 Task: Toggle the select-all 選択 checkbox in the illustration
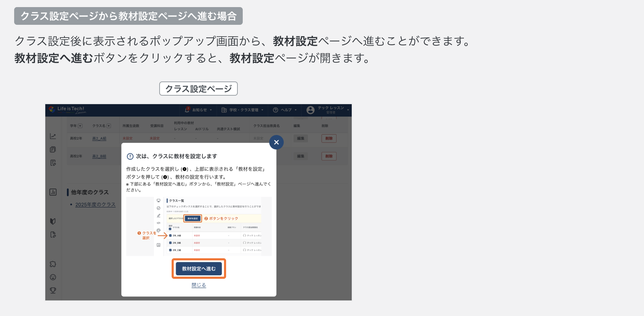coord(170,229)
